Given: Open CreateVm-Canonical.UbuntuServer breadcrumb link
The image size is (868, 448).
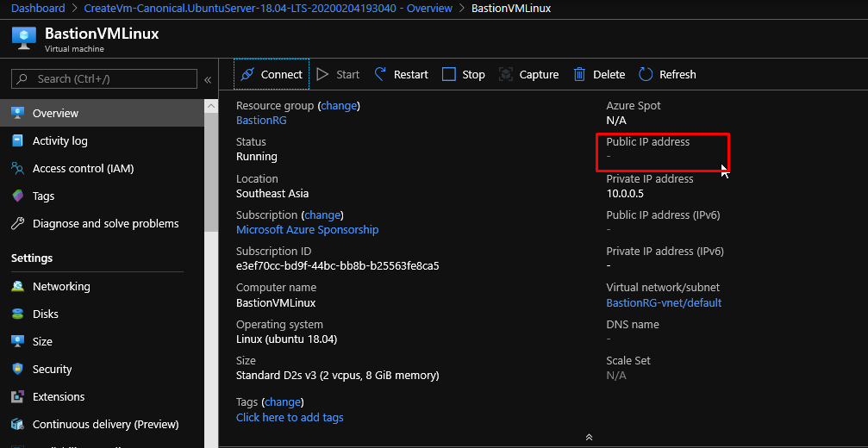Looking at the screenshot, I should [x=268, y=9].
